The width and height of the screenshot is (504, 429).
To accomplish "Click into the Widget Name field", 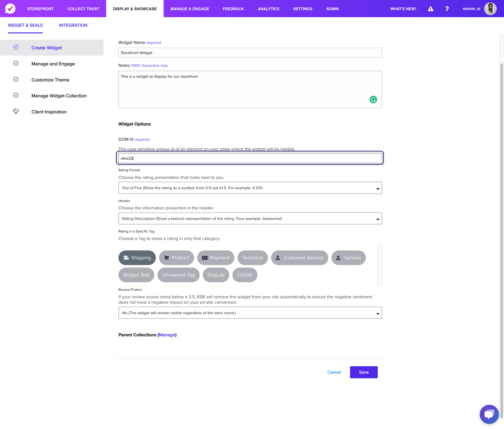I will coord(250,53).
